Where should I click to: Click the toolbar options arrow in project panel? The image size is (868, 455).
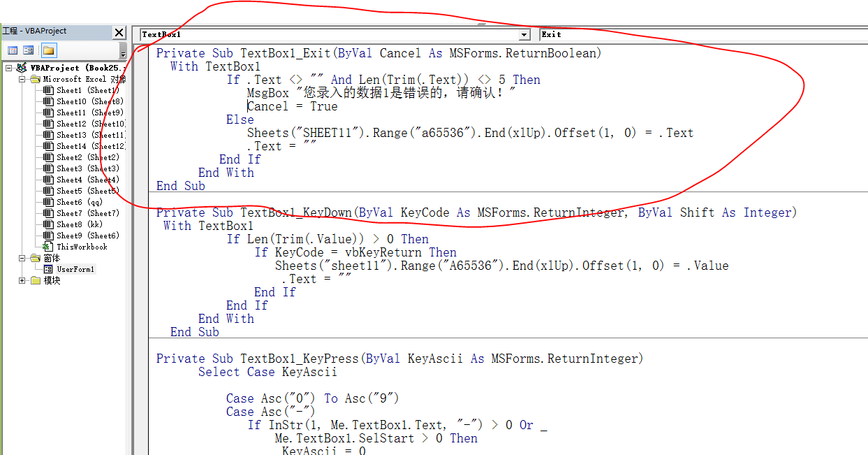click(x=123, y=54)
